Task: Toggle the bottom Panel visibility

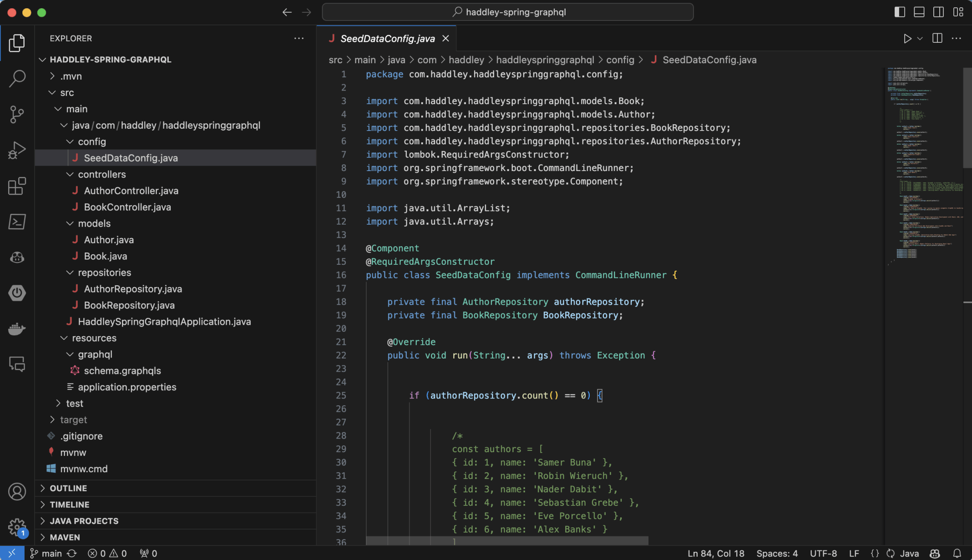Action: pos(919,12)
